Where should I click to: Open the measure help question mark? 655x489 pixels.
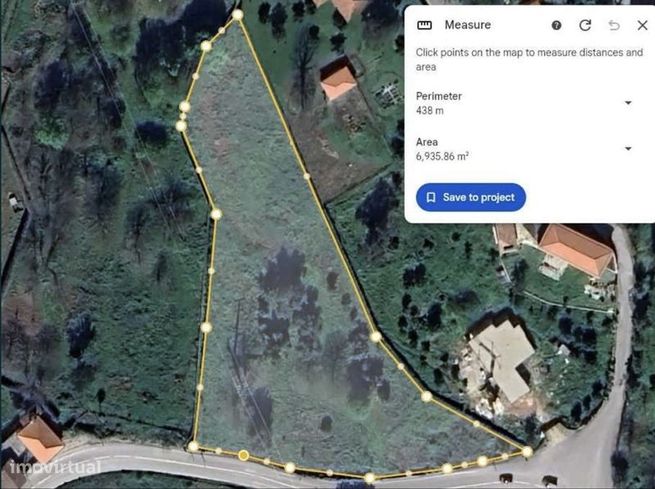coord(556,25)
